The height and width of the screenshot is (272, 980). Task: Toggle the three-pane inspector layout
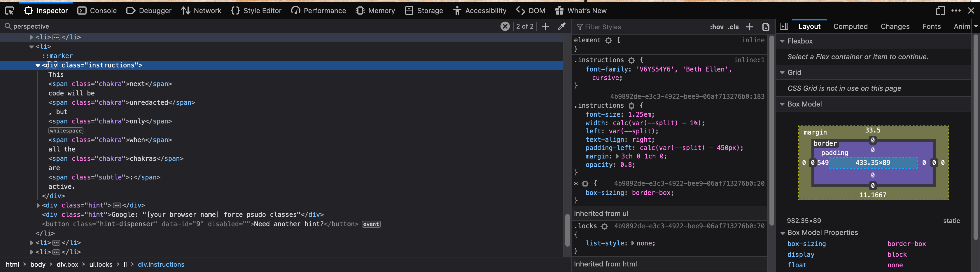(x=784, y=26)
